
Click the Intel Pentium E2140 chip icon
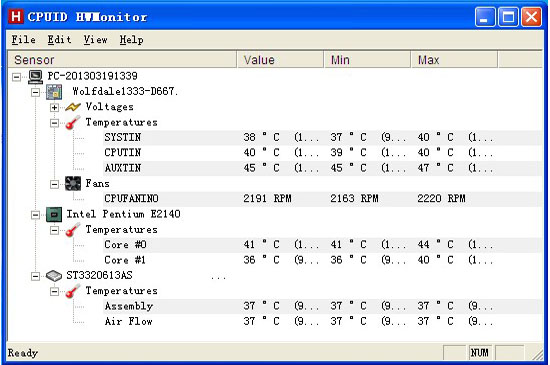tap(54, 214)
